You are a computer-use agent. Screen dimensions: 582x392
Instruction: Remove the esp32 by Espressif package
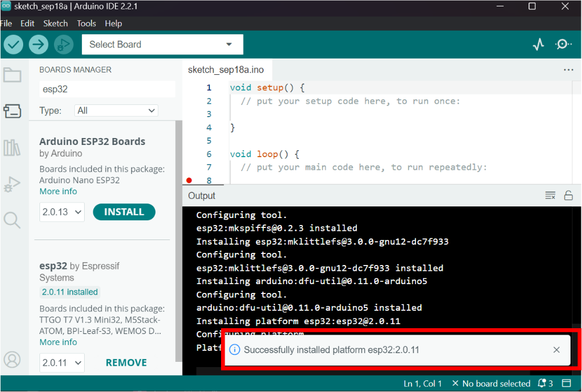(x=126, y=362)
